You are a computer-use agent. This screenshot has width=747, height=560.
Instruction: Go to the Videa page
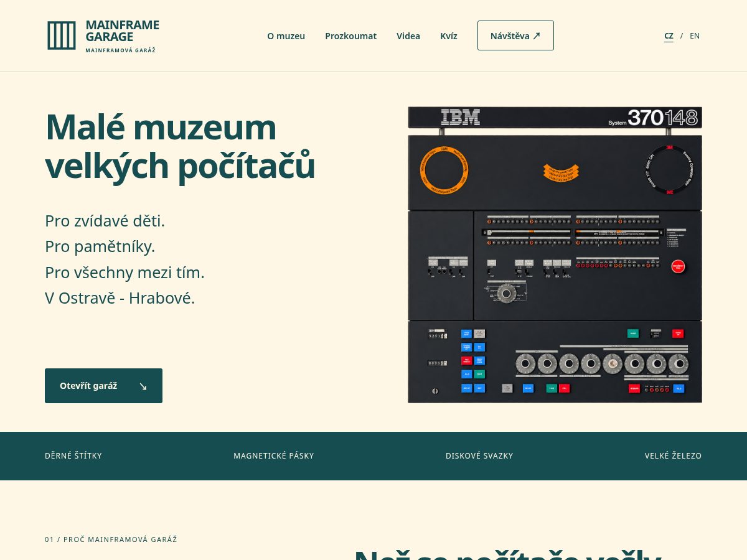click(408, 36)
